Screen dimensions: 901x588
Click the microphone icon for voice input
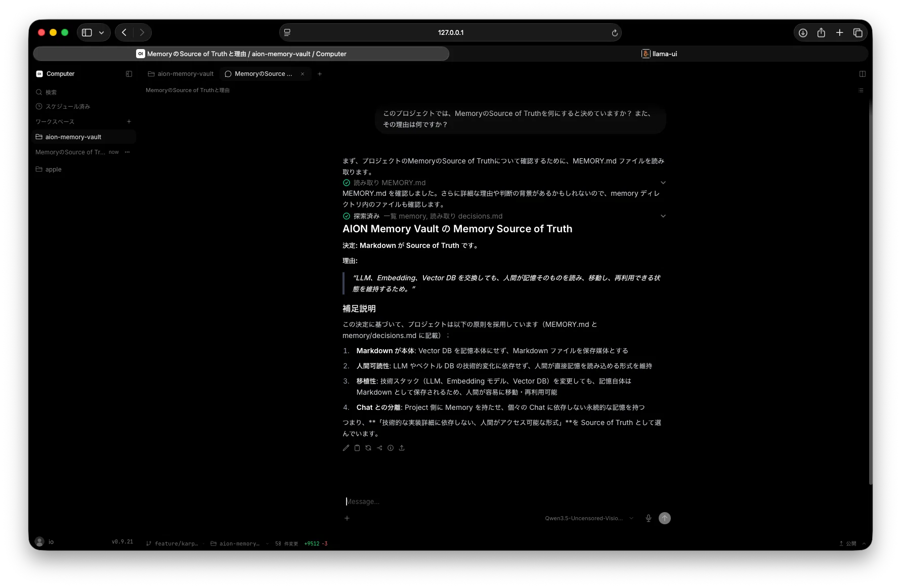coord(649,518)
